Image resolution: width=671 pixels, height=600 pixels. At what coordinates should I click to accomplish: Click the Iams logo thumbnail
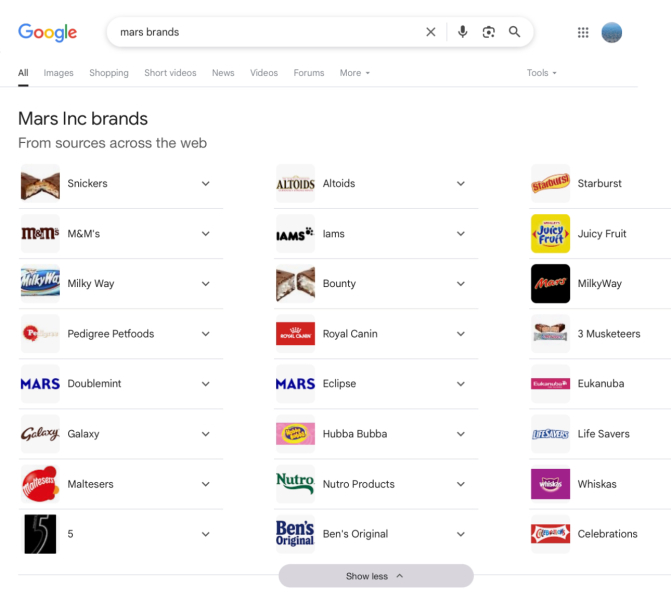tap(295, 234)
